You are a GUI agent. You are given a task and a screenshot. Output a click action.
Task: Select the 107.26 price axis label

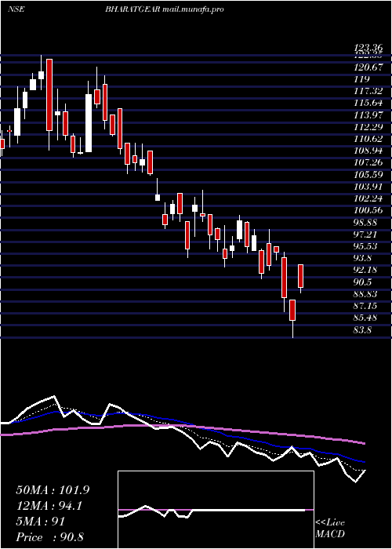(x=367, y=162)
